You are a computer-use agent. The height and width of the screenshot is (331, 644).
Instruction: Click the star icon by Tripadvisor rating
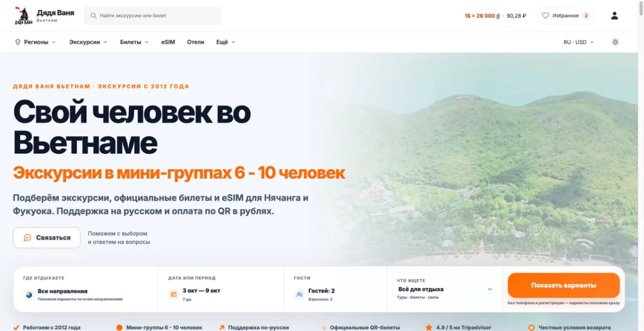coord(429,328)
